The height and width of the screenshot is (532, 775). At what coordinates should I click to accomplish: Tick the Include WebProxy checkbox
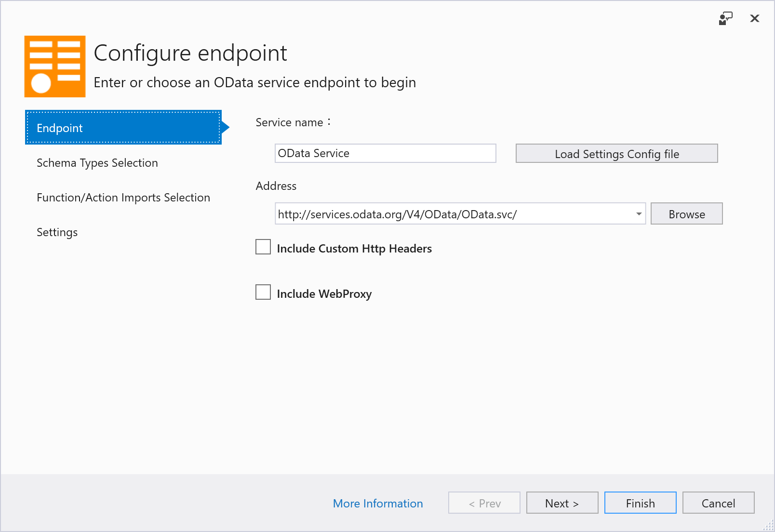[263, 293]
